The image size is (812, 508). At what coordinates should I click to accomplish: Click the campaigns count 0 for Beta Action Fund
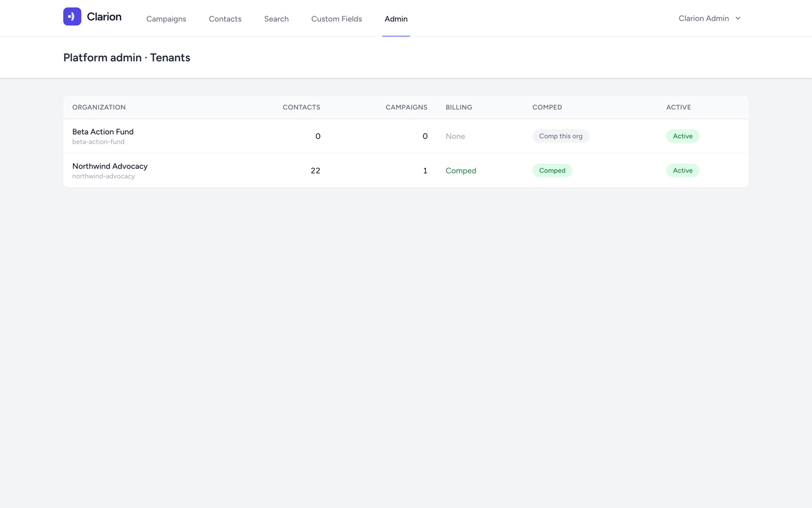[425, 136]
